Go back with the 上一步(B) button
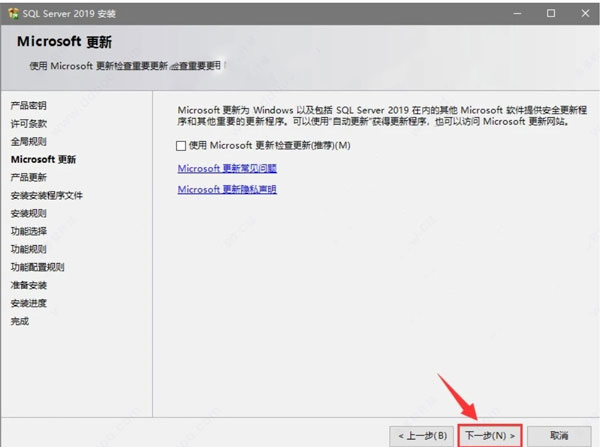The image size is (600, 447). [422, 436]
